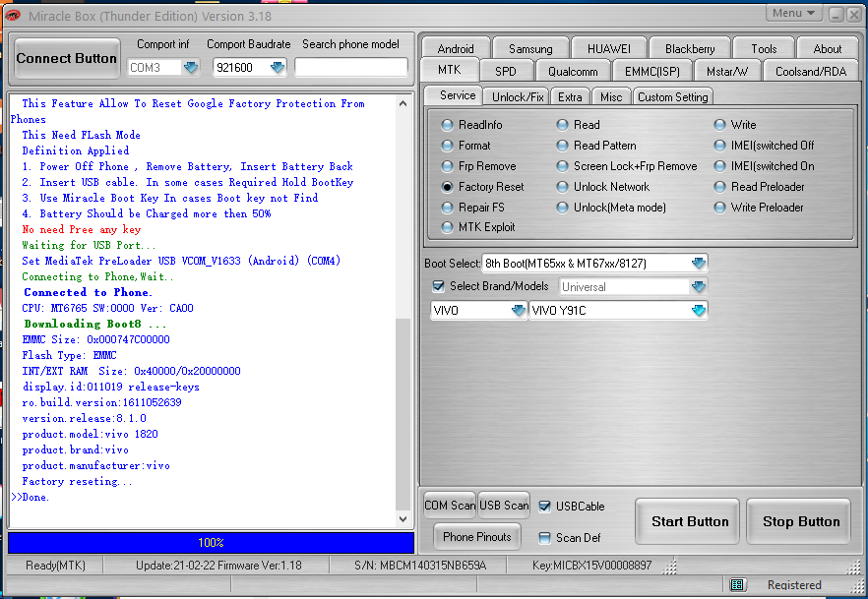Click the log scrollbar down arrow

coord(403,518)
